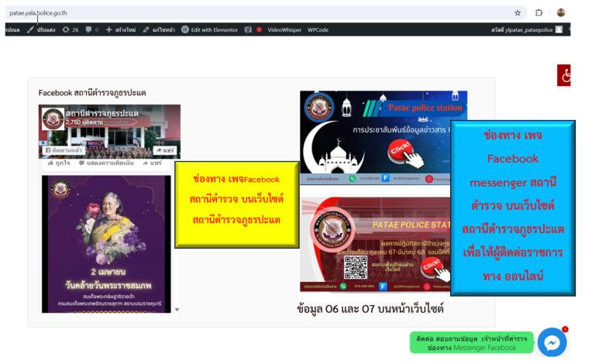This screenshot has height=364, width=595.
Task: Click the Facebook page profile logo
Action: click(x=53, y=118)
